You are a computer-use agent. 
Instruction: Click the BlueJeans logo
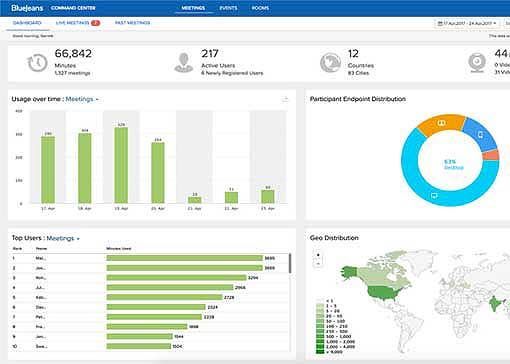click(27, 8)
